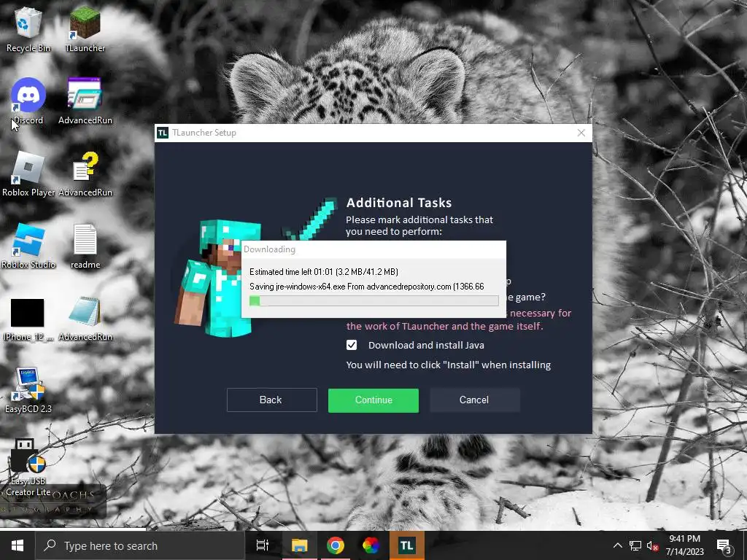Open the colorful circle app on taskbar
747x560 pixels.
pos(371,545)
